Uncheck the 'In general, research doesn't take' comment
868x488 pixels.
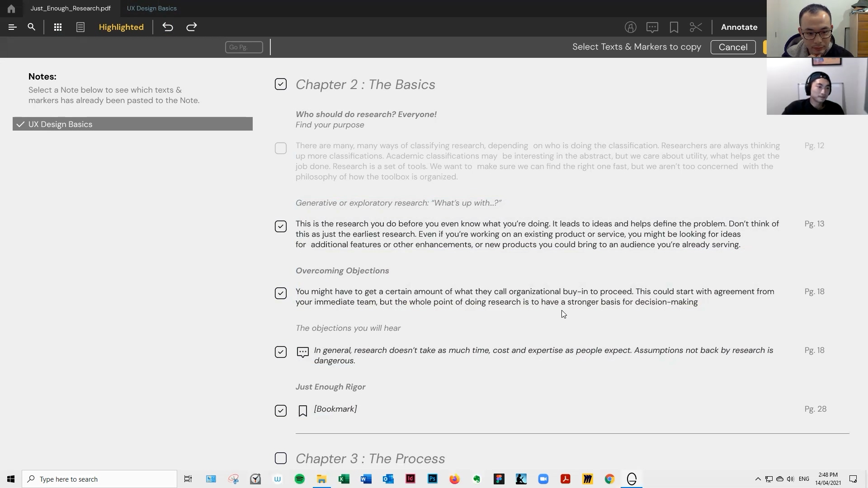[x=281, y=352]
